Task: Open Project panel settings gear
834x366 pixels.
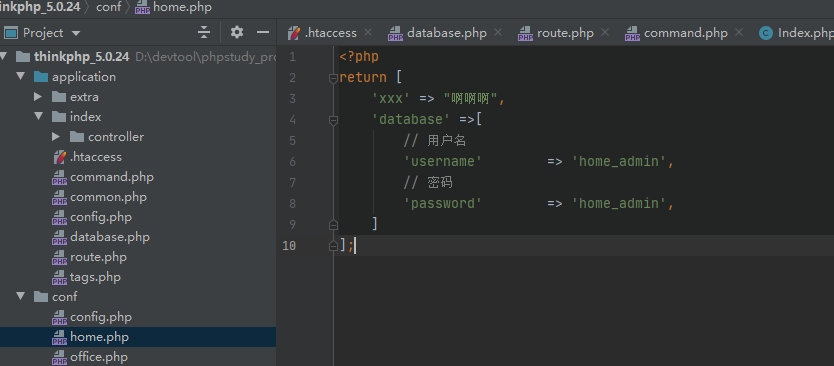Action: (x=237, y=33)
